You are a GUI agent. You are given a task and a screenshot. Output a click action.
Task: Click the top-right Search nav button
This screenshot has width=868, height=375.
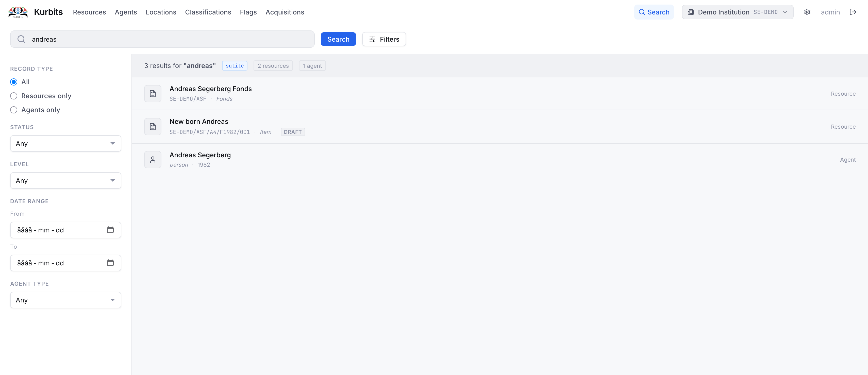[654, 12]
